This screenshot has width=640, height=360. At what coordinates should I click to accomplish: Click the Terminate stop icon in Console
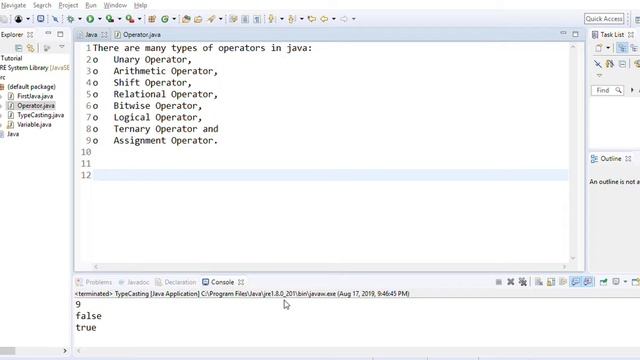498,282
